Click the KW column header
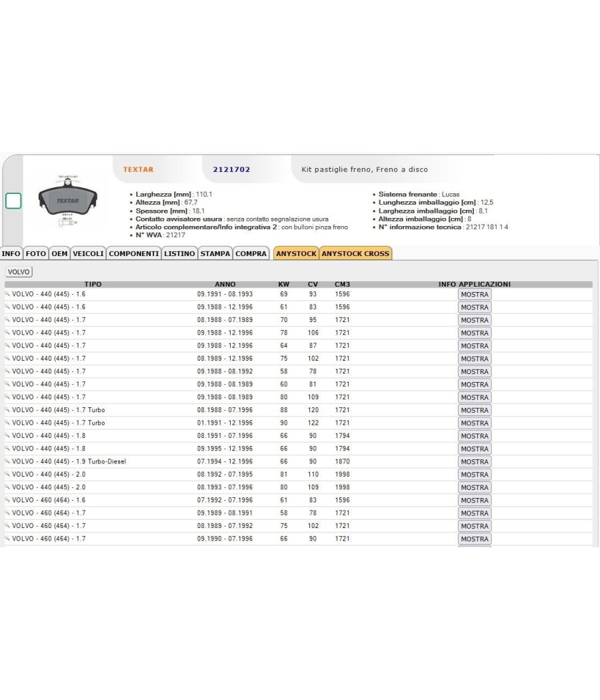This screenshot has width=600, height=700. [284, 284]
